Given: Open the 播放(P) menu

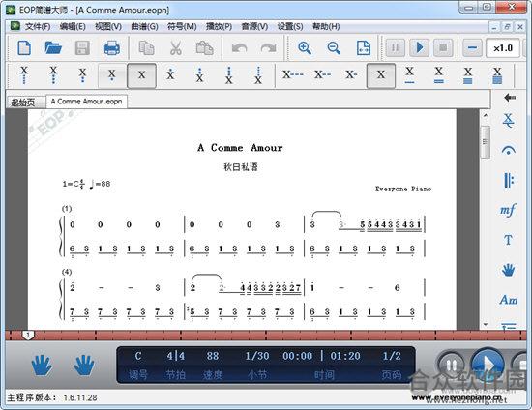Looking at the screenshot, I should point(219,26).
